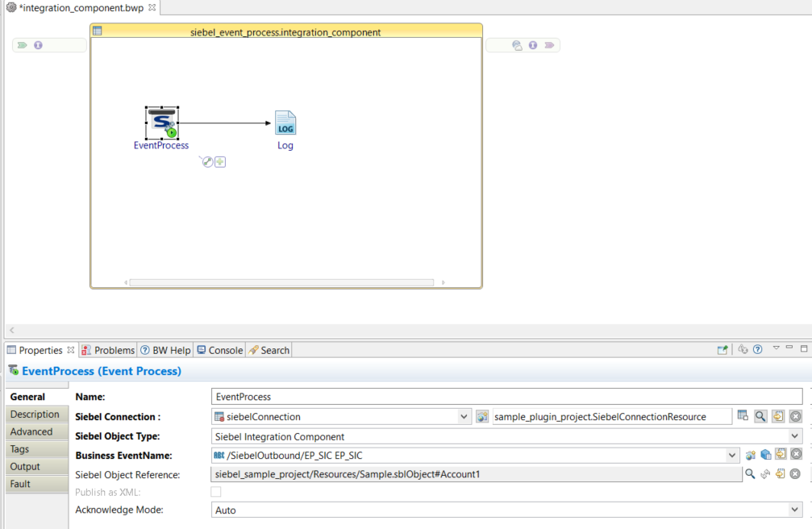Open the General properties section
Image resolution: width=812 pixels, height=529 pixels.
[x=37, y=397]
